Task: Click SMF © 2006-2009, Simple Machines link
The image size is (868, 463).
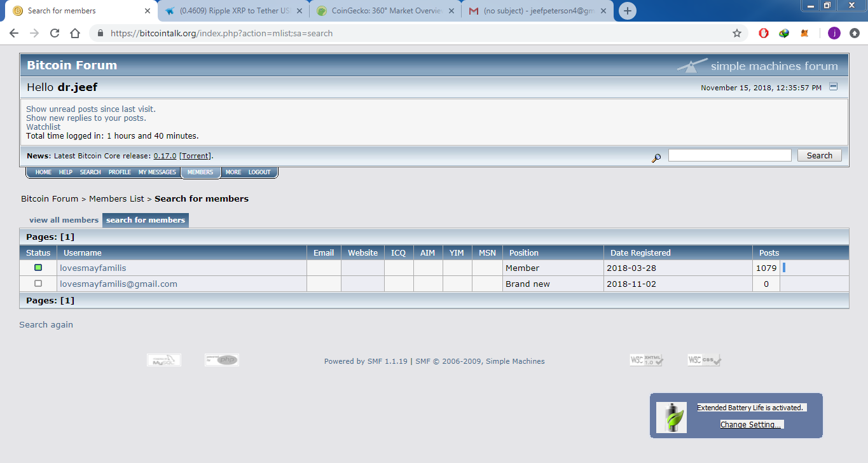Action: pos(480,361)
